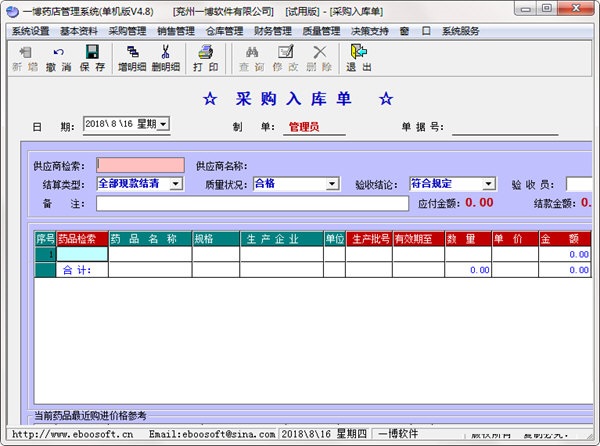
Task: Click the pink 供应商检索 search field
Action: (140, 165)
